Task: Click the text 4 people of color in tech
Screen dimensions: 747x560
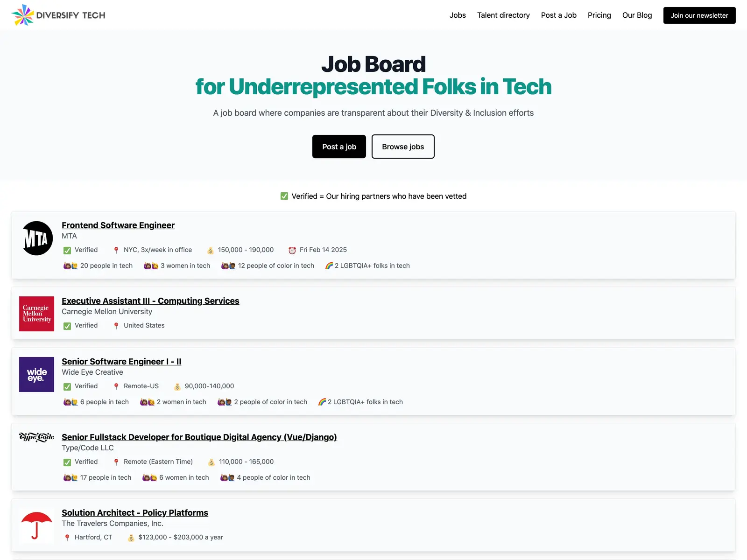Action: coord(274,478)
